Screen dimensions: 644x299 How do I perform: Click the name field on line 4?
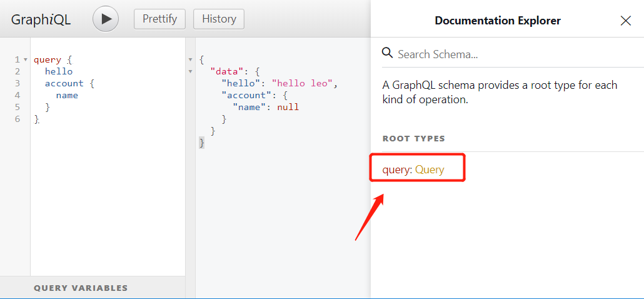click(67, 95)
